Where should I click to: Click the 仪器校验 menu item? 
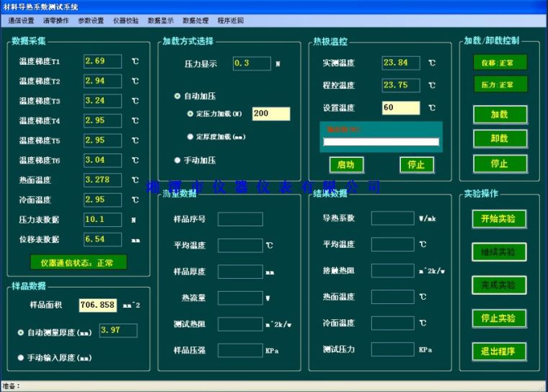pos(125,21)
